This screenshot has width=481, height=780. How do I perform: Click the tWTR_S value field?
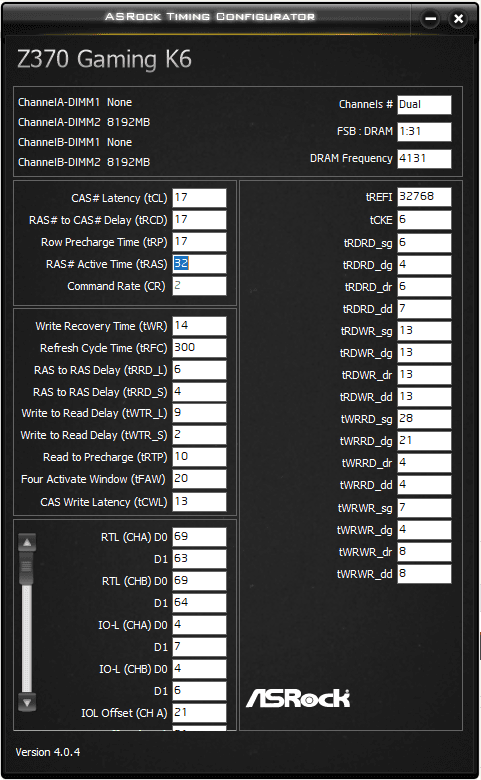click(199, 435)
